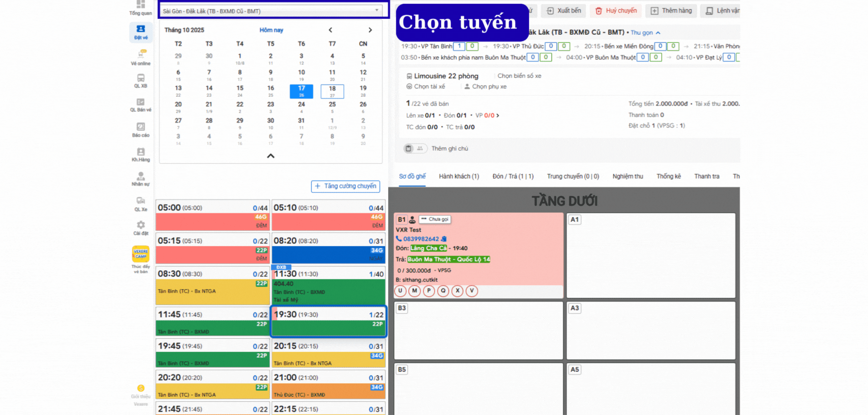This screenshot has width=868, height=415.
Task: Toggle the note view switch beside Thêm ghi chú
Action: (x=415, y=149)
